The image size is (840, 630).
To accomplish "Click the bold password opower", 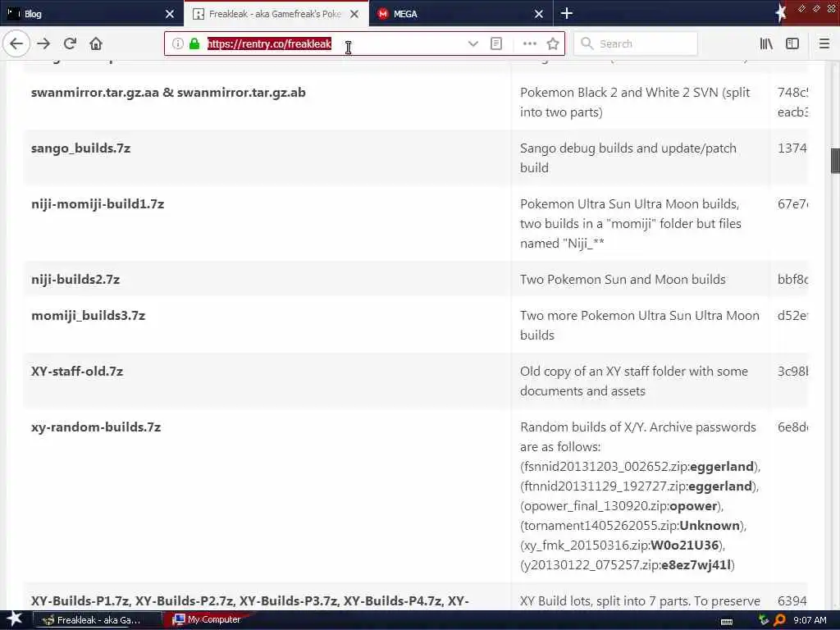I will click(693, 506).
